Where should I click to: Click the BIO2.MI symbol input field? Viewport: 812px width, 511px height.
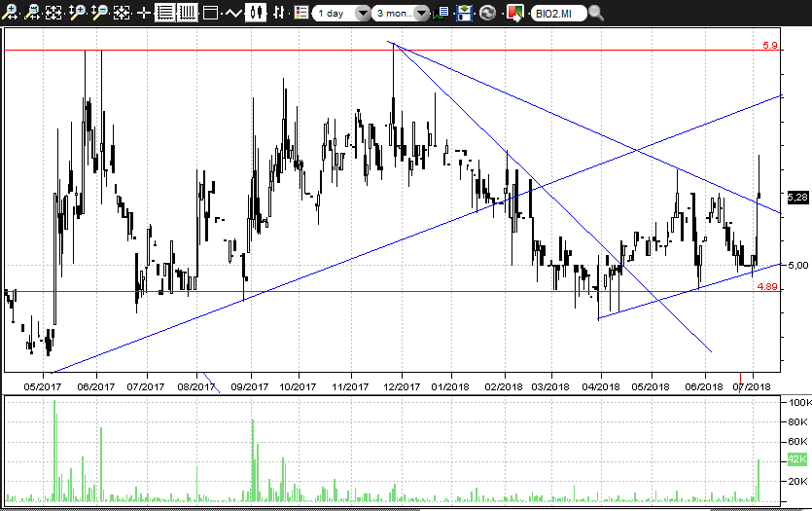[x=558, y=13]
